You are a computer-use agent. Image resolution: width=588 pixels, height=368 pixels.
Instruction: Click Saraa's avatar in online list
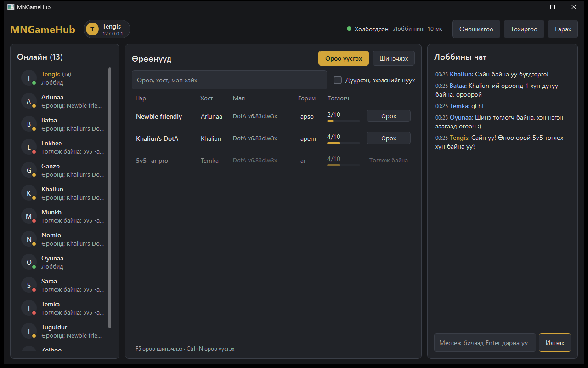click(29, 285)
